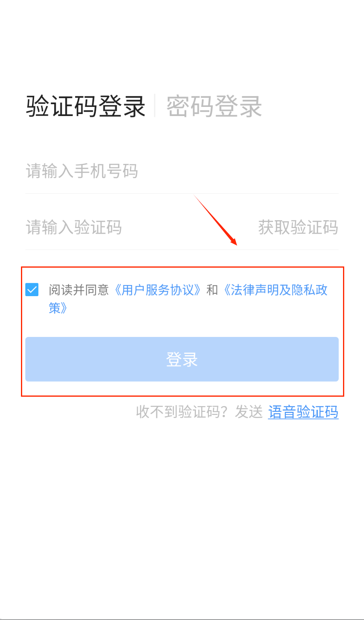The width and height of the screenshot is (364, 620).
Task: Tap the 阅读并同意 agreement label
Action: 79,290
